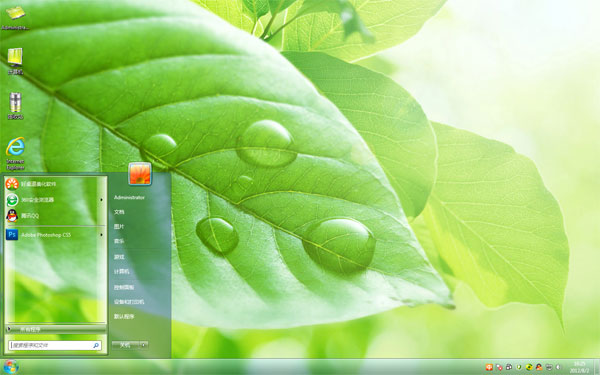600x375 pixels.
Task: Launch Tencent QQ penguin from Start menu
Action: (55, 216)
